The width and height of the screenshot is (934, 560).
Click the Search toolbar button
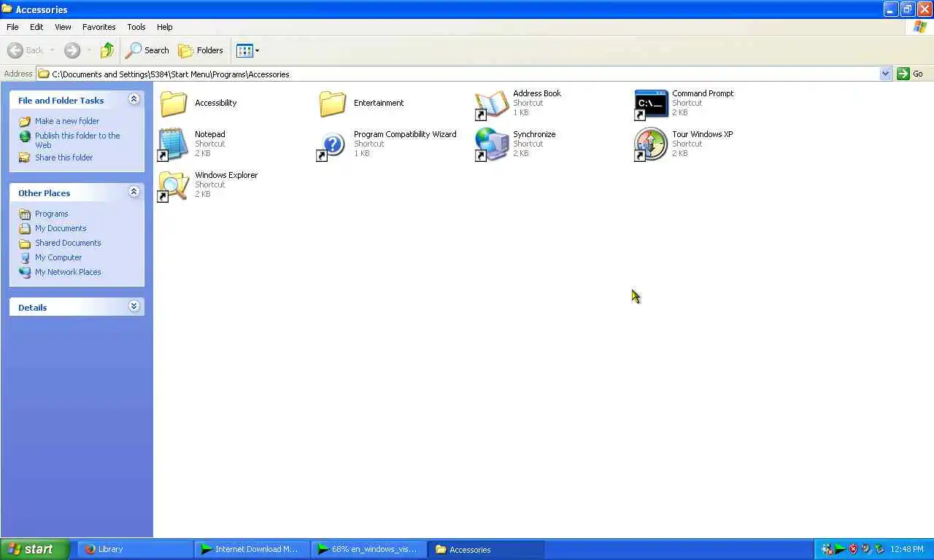coord(147,50)
